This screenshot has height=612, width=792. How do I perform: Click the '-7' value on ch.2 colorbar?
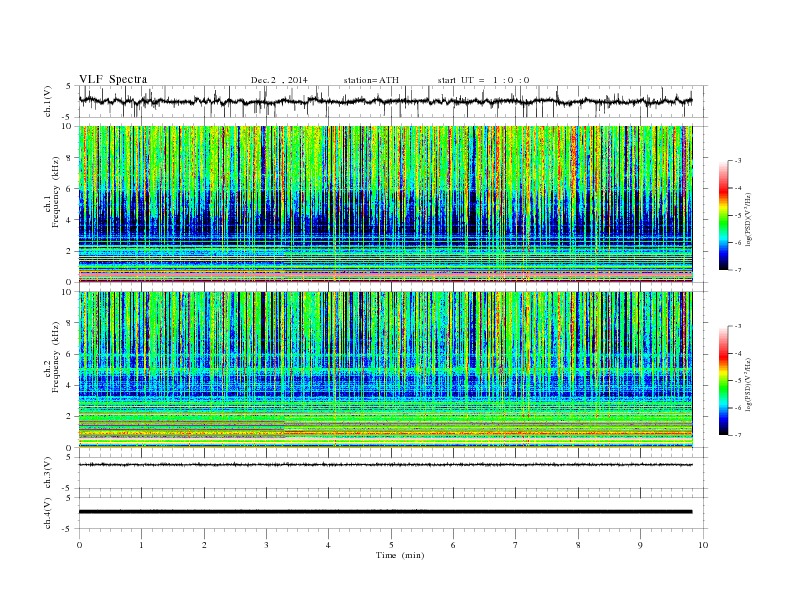click(737, 435)
